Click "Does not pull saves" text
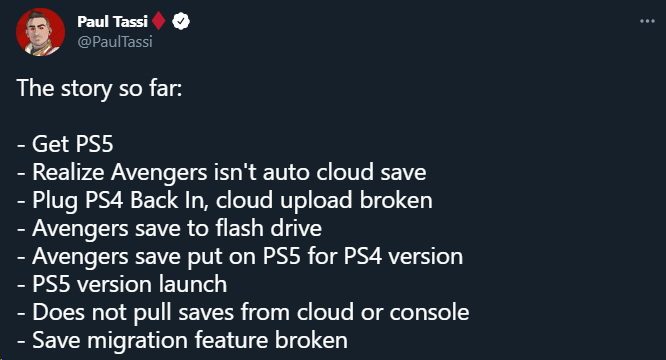666x360 pixels. 133,312
